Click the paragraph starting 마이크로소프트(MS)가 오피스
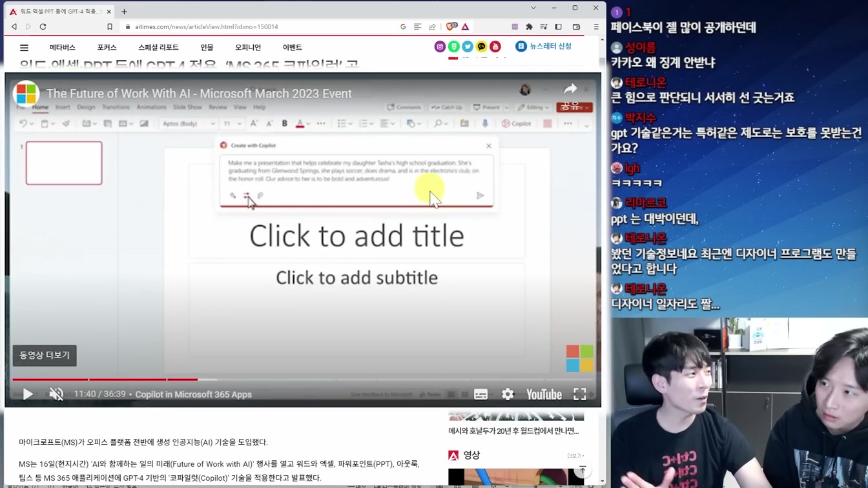 click(x=143, y=442)
